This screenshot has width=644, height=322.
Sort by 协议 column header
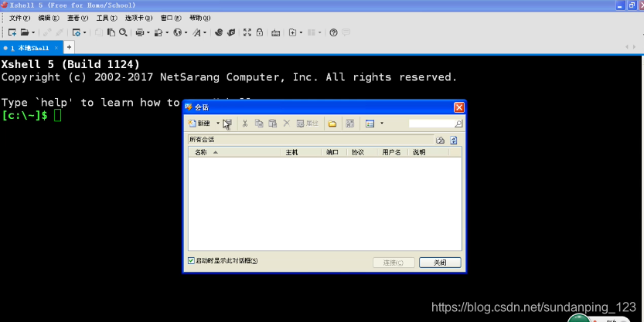pos(362,153)
